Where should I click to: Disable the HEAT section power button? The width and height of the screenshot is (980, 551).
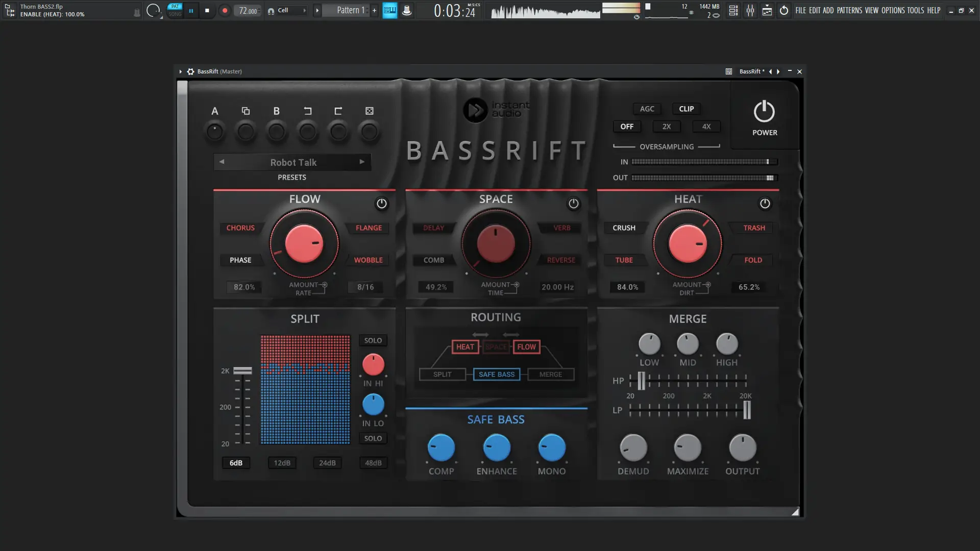point(765,204)
